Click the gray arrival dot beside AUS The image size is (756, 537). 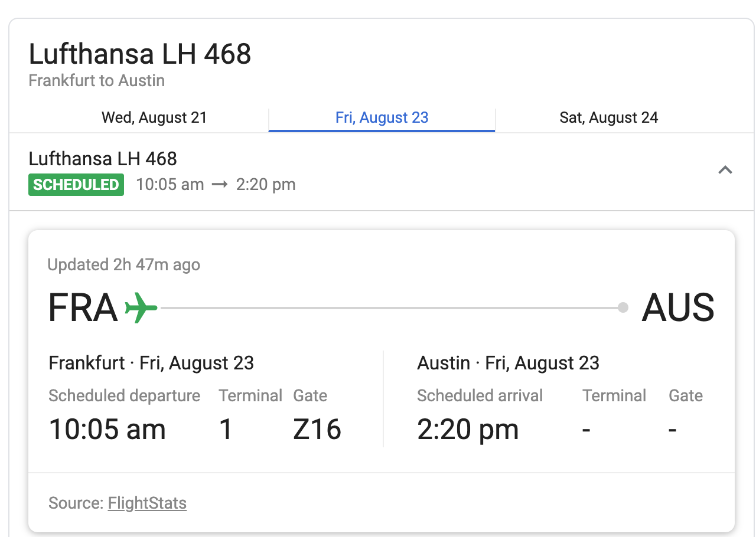[623, 307]
